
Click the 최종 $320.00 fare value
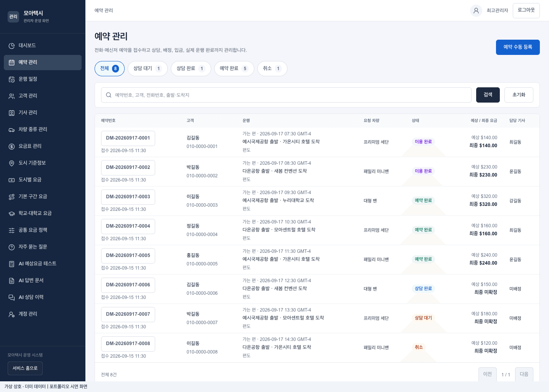pos(483,204)
